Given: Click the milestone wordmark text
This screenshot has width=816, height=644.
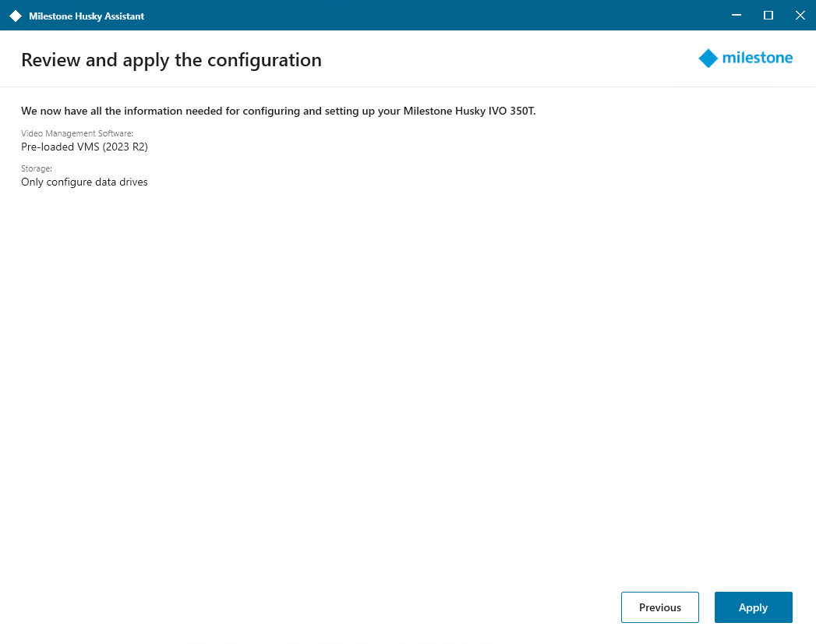Looking at the screenshot, I should click(757, 58).
